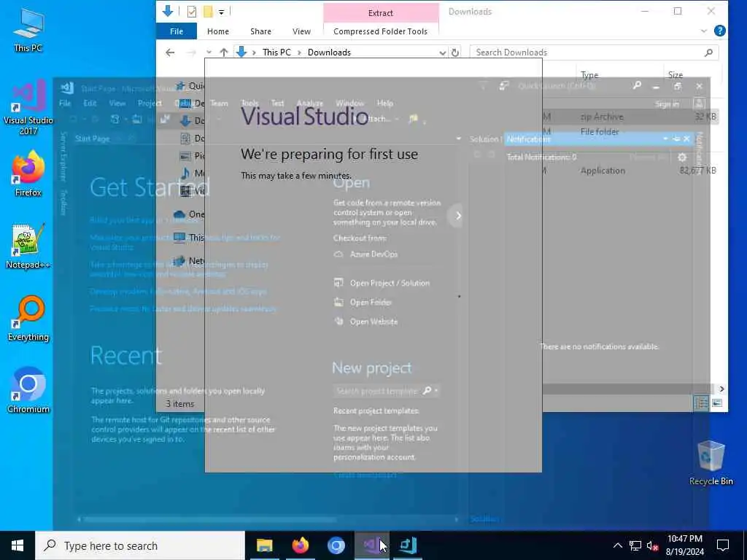Click This PC in the address breadcrumb
Viewport: 747px width, 560px height.
[276, 52]
